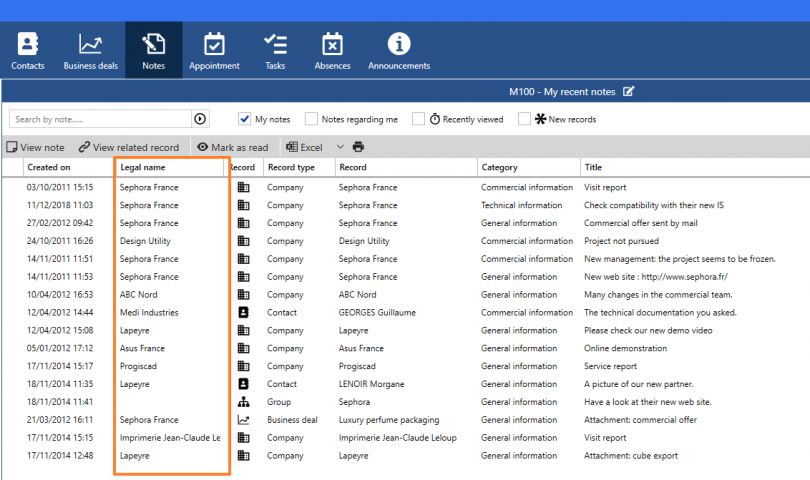
Task: Check the New records checkbox
Action: 524,119
